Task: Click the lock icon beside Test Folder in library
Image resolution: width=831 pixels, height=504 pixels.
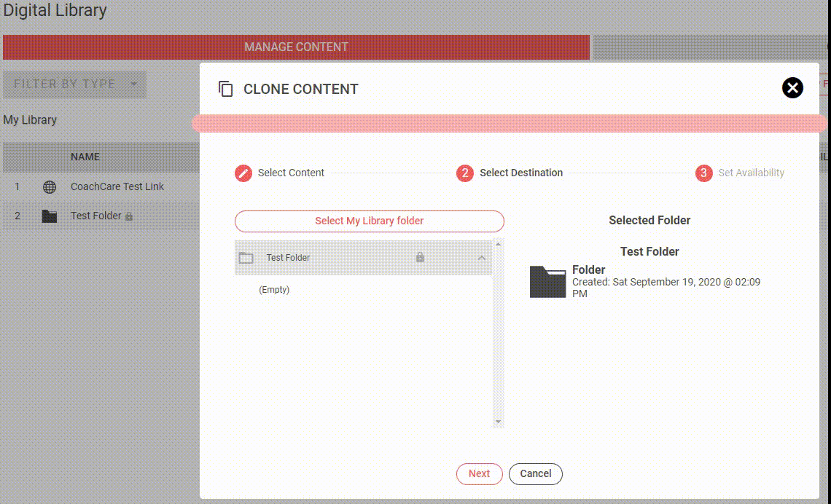Action: click(x=129, y=216)
